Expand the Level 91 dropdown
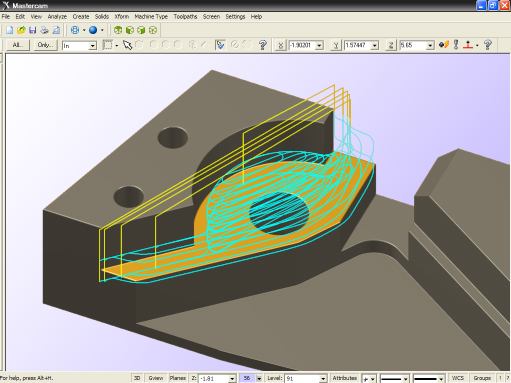 click(x=323, y=379)
